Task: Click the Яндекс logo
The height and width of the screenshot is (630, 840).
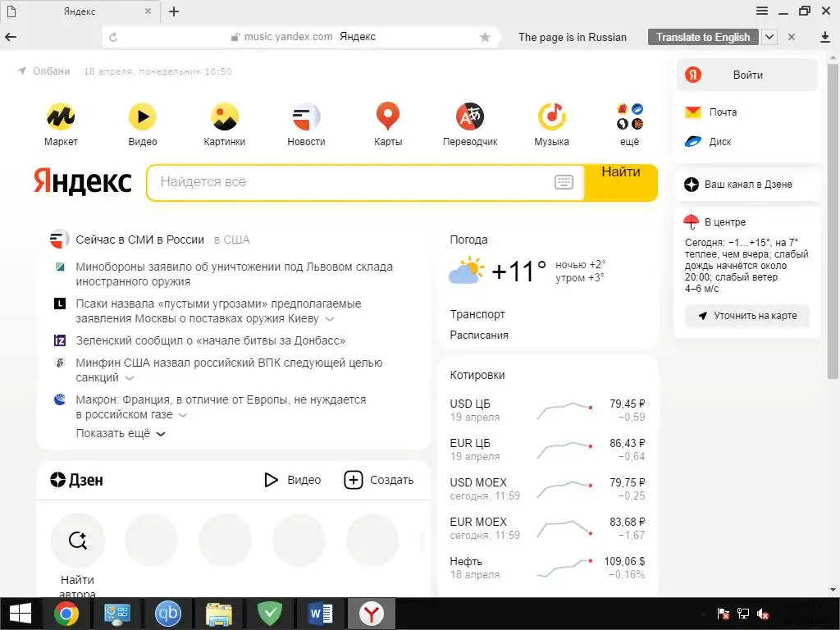Action: (83, 181)
